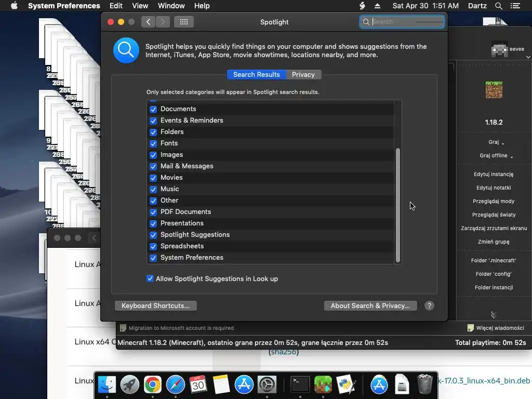Open Minecraft launcher icon in Dock
532x399 pixels.
323,384
